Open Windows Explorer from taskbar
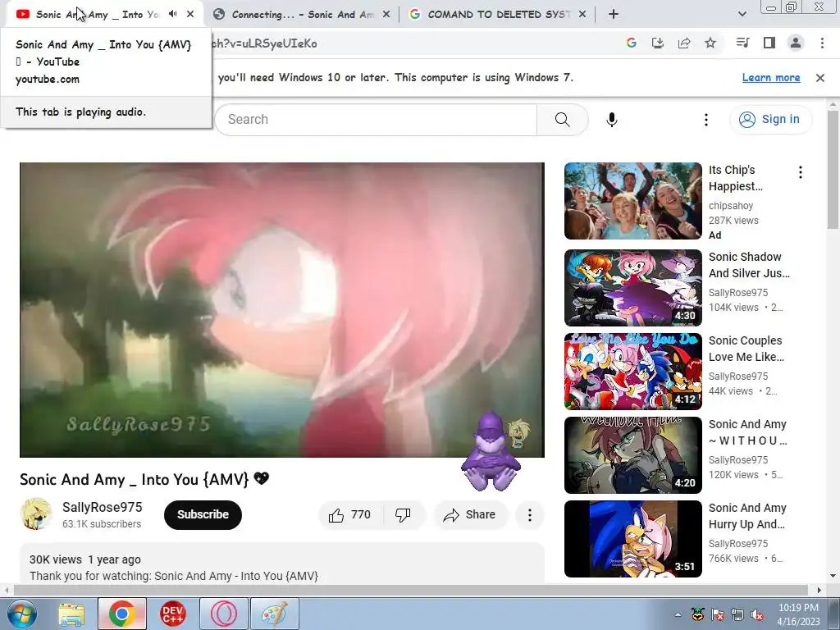This screenshot has height=630, width=840. point(71,614)
